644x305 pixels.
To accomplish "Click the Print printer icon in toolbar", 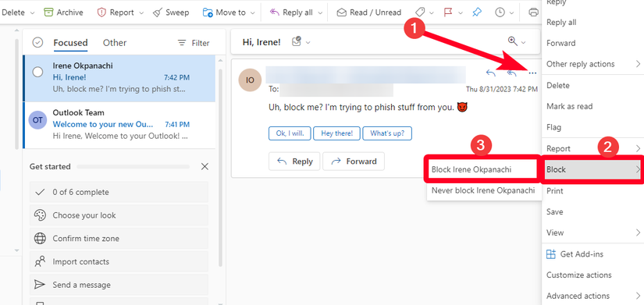I will click(533, 12).
